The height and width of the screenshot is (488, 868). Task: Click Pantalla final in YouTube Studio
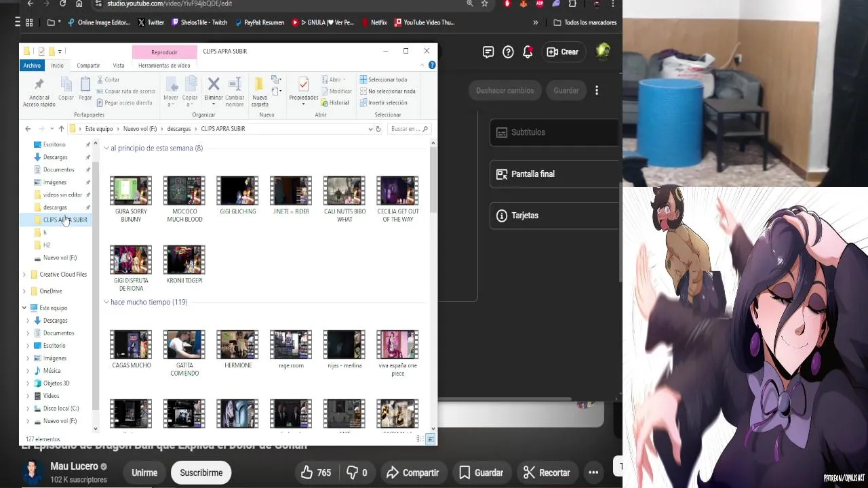(555, 174)
